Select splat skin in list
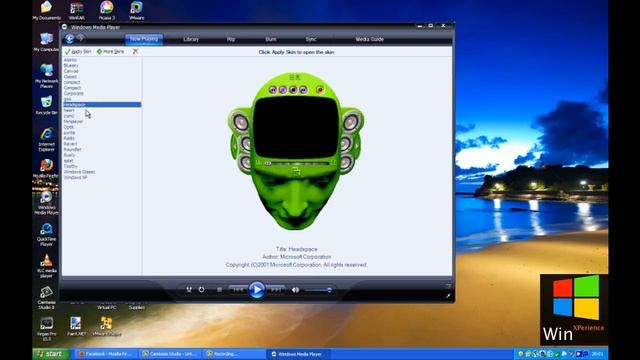The image size is (640, 360). pos(69,161)
